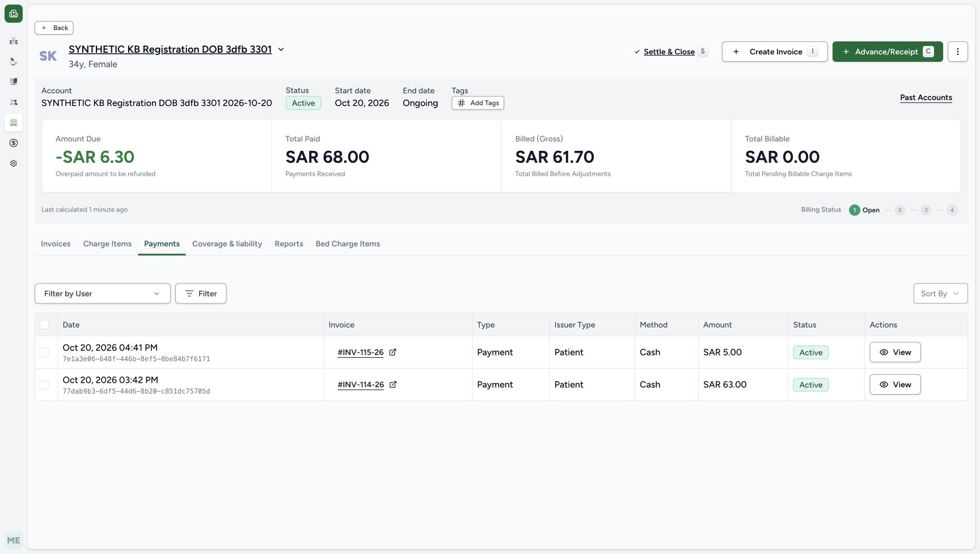This screenshot has height=554, width=980.
Task: Open the organization structure sidebar icon
Action: (14, 41)
